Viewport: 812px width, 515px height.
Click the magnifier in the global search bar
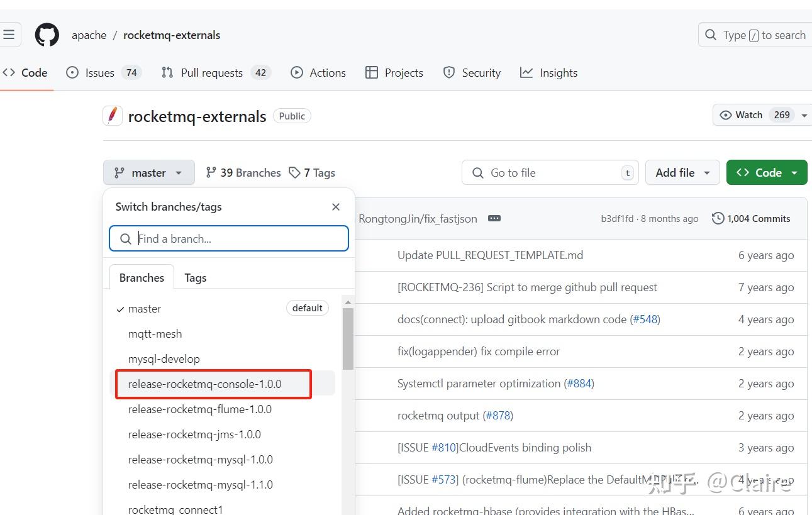click(x=710, y=35)
